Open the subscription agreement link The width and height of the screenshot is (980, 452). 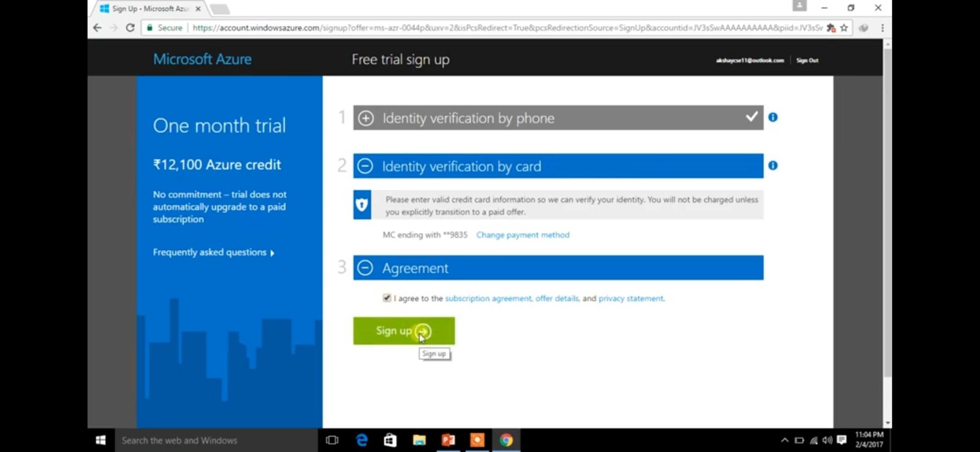click(488, 298)
